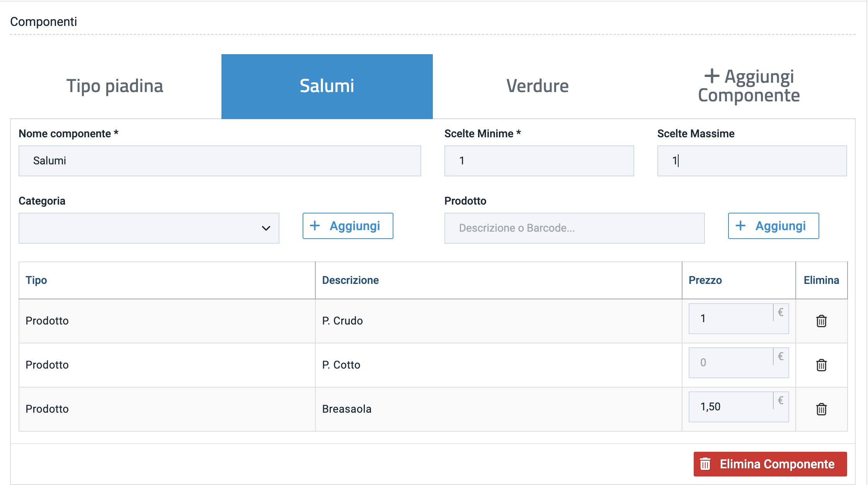Screen dimensions: 868x485
Task: Remove Breasaola using its trash icon
Action: 821,409
